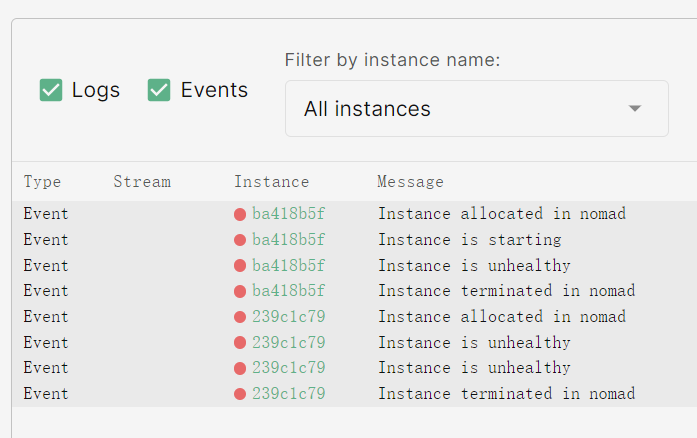Click red status dot for ba418b5f terminated event
This screenshot has height=438, width=697.
(x=240, y=291)
